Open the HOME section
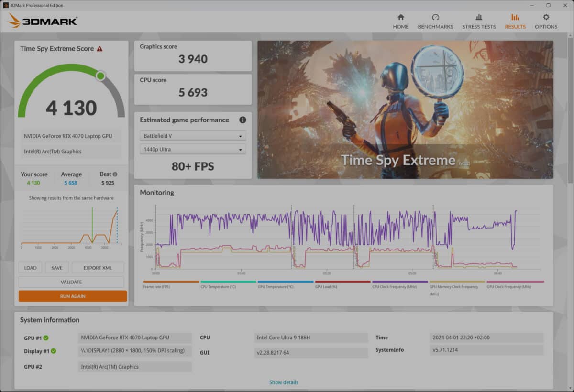The image size is (574, 392). 401,22
